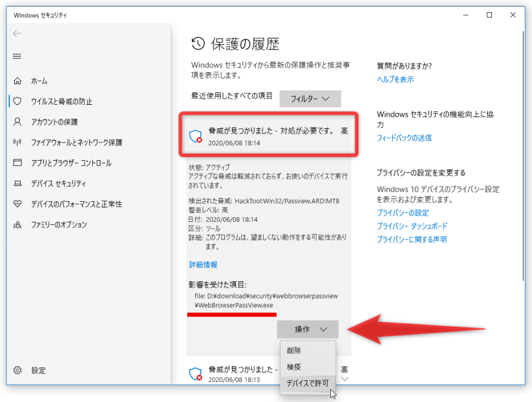Click threat shield icon dated 18:13
This screenshot has height=402, width=532.
(195, 374)
